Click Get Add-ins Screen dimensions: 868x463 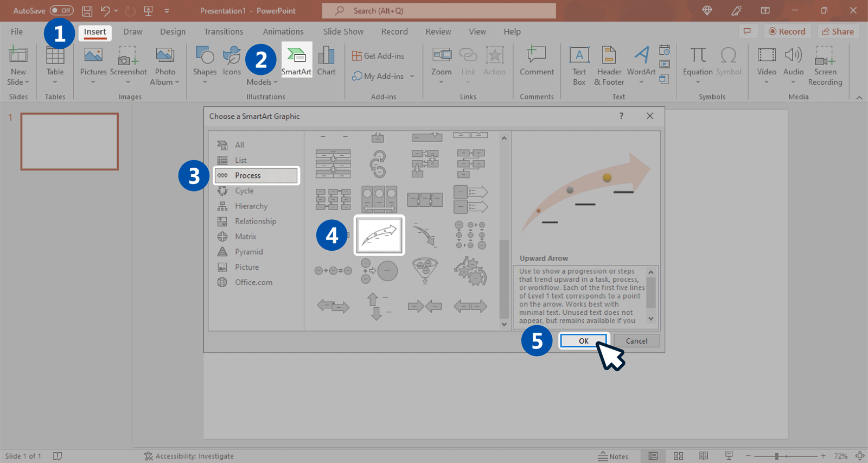click(x=378, y=55)
